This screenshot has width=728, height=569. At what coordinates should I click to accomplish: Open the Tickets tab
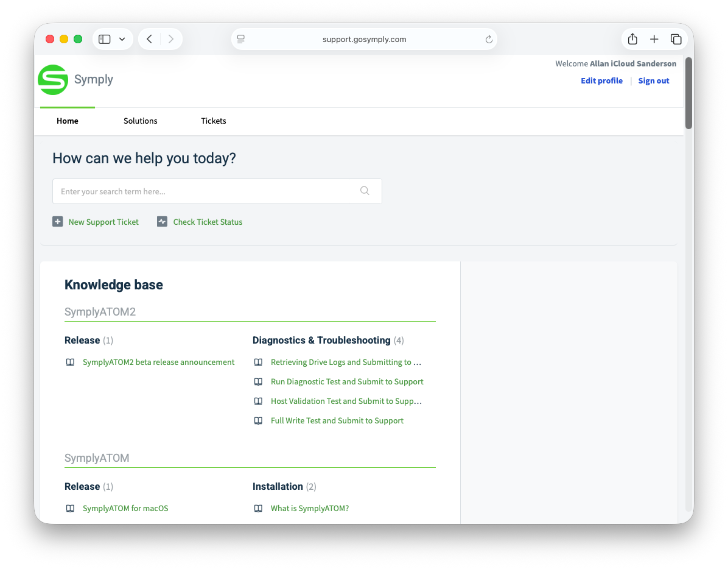[214, 121]
